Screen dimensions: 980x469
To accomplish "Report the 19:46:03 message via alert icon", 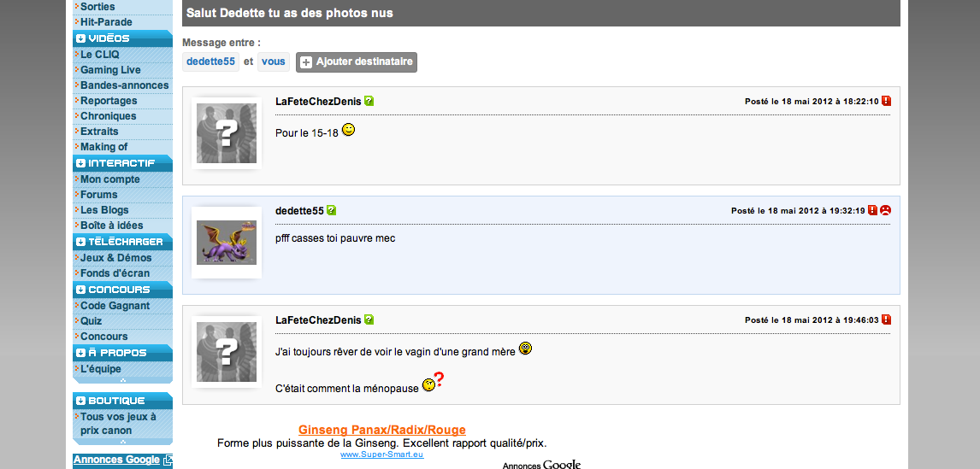I will coord(886,320).
